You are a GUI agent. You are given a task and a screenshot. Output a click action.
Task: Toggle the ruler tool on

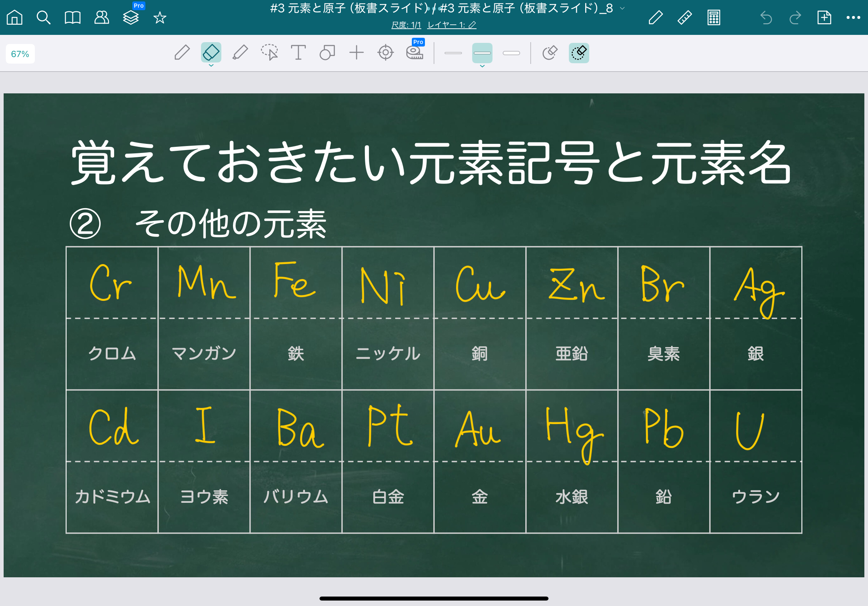point(684,17)
